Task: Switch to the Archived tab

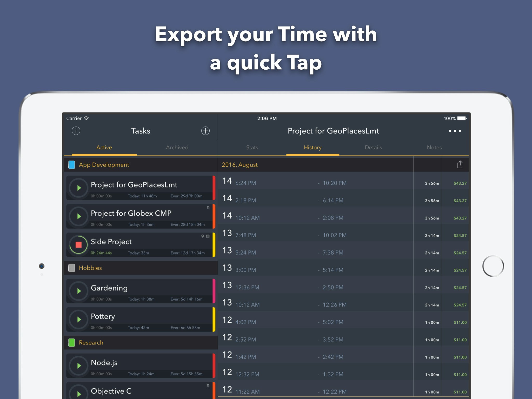Action: tap(177, 148)
